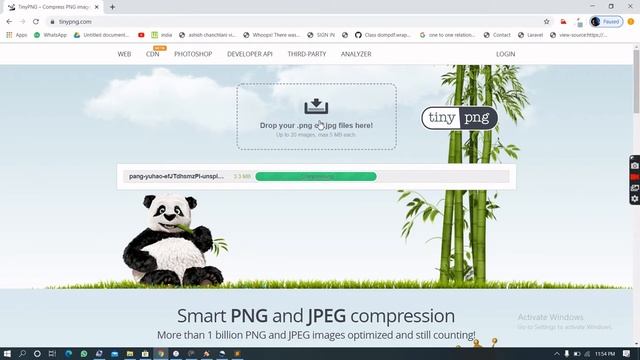Open the Chrome update menu icon
Image resolution: width=640 pixels, height=360 pixels.
click(x=631, y=22)
